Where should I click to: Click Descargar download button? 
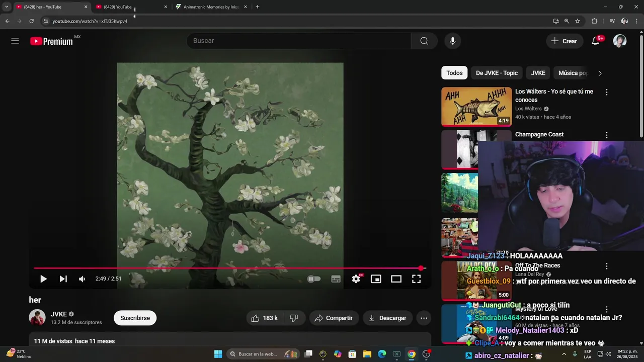(387, 318)
